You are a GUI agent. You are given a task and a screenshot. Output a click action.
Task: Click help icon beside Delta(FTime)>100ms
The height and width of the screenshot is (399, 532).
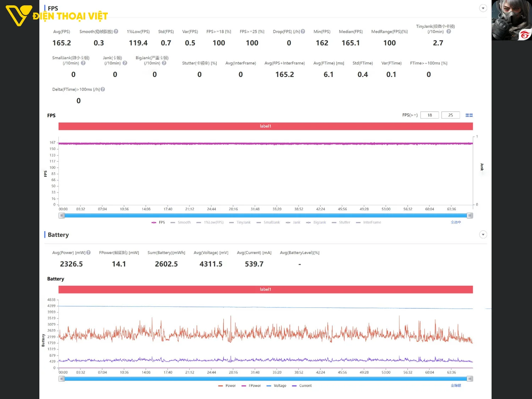pyautogui.click(x=103, y=89)
